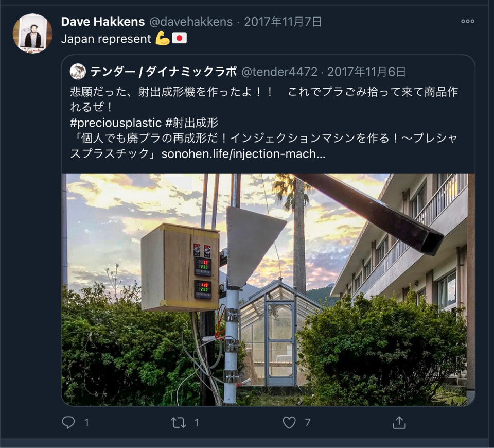Open the @tender4472 handle
Image resolution: width=494 pixels, height=448 pixels.
point(279,72)
